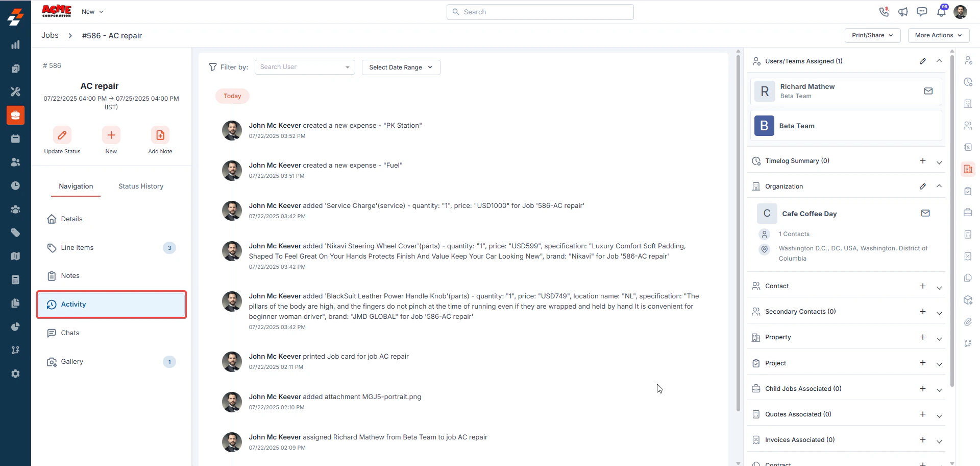The width and height of the screenshot is (980, 466).
Task: Collapse Users/Teams Assigned section
Action: 939,61
